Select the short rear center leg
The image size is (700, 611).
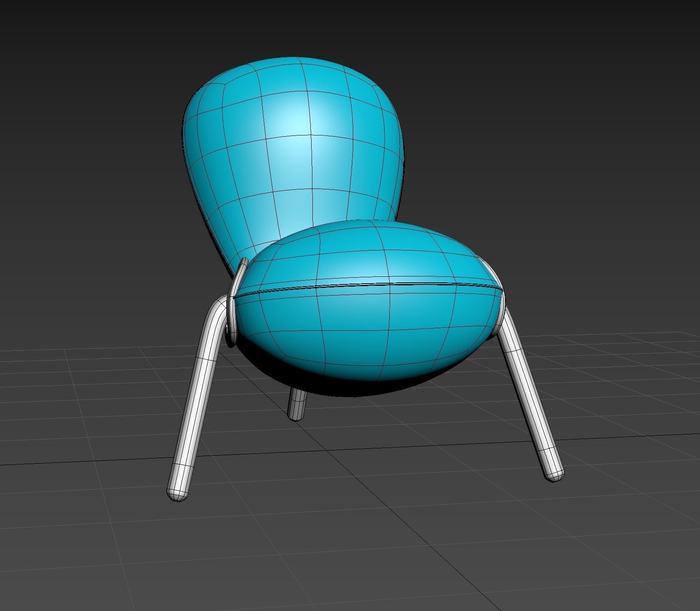[x=297, y=403]
